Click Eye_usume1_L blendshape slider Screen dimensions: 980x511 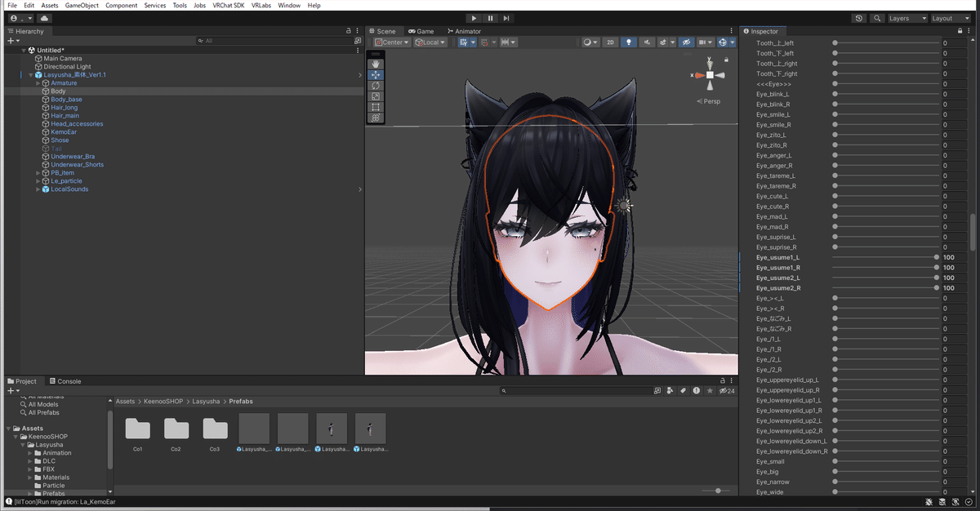coord(885,257)
